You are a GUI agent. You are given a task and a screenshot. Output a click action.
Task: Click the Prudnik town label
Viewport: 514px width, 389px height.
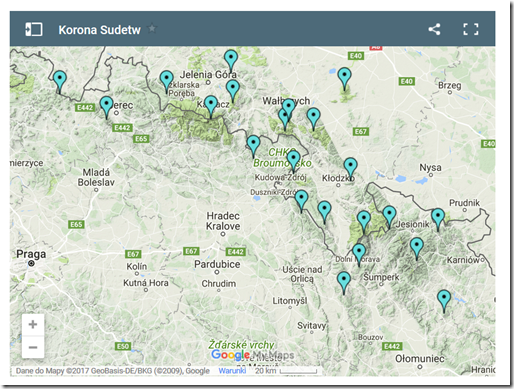point(464,203)
